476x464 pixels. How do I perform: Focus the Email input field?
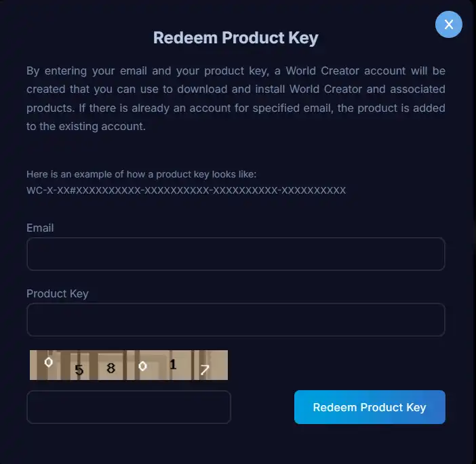pos(235,254)
